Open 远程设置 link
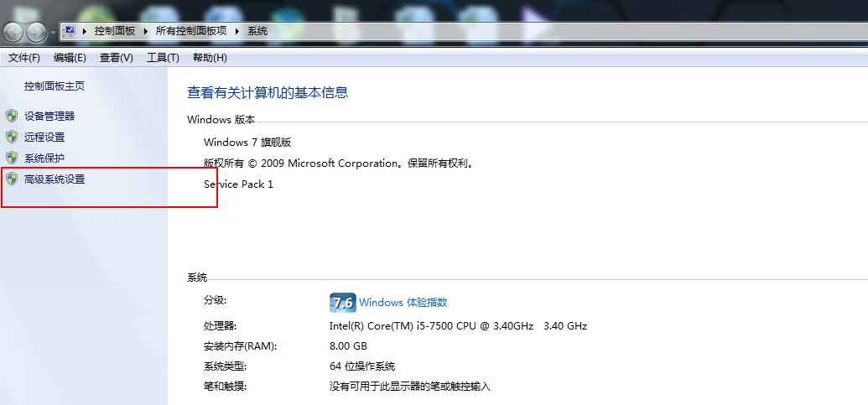This screenshot has height=405, width=868. click(44, 138)
